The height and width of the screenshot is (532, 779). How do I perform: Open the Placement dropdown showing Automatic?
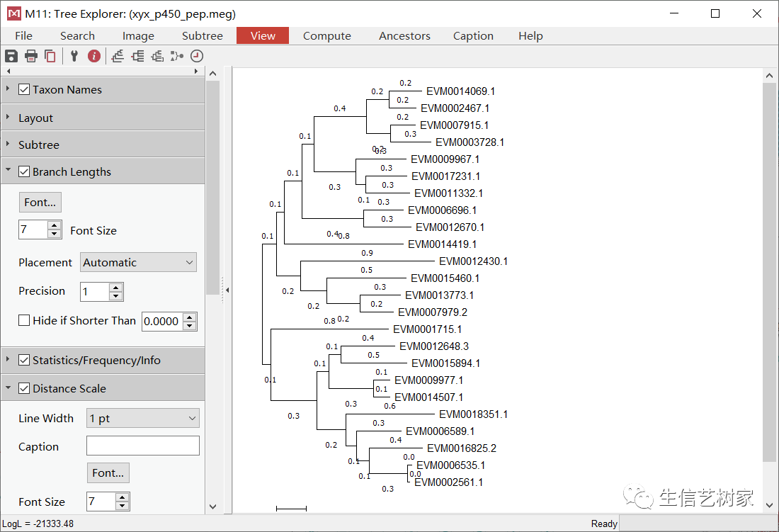[x=138, y=262]
